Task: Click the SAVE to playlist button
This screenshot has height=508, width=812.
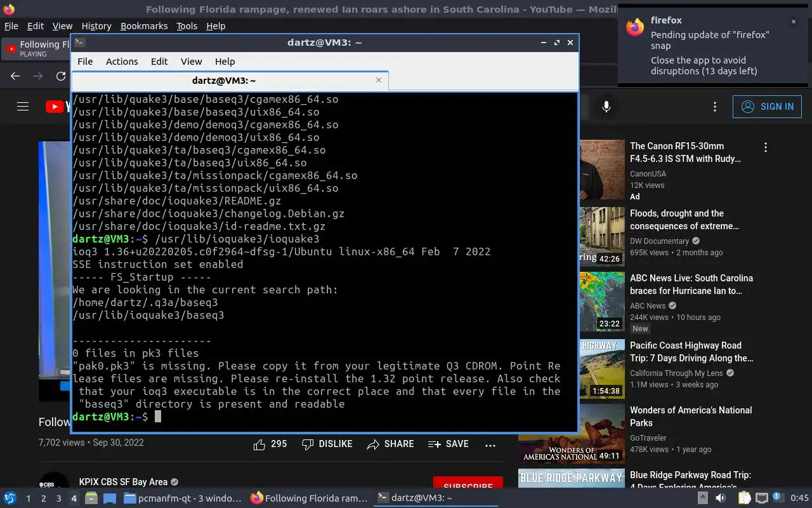Action: click(449, 444)
